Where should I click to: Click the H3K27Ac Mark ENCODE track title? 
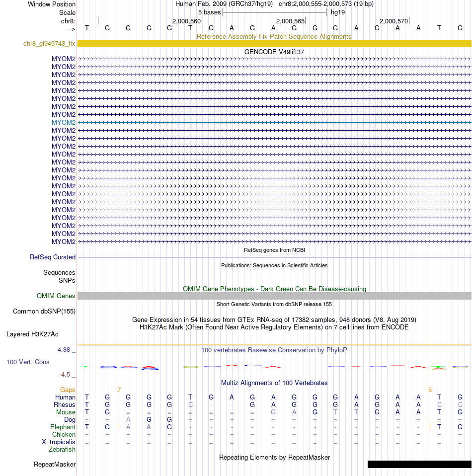tap(274, 327)
